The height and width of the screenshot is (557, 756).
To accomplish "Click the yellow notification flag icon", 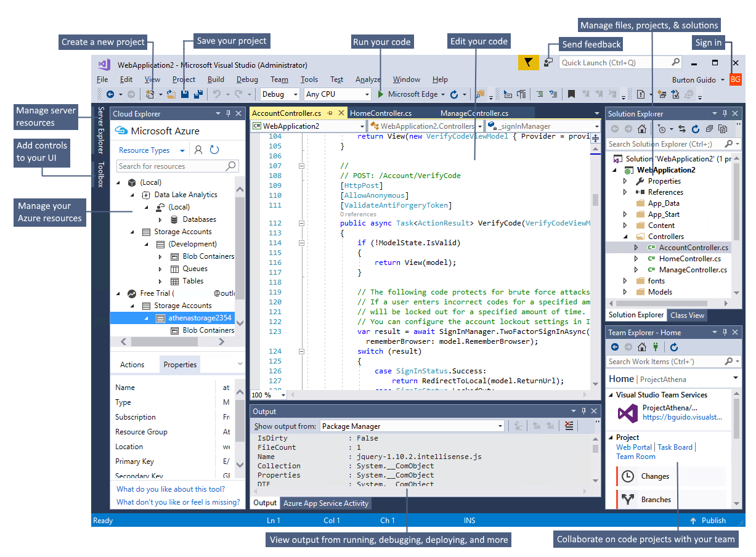I will (x=529, y=62).
